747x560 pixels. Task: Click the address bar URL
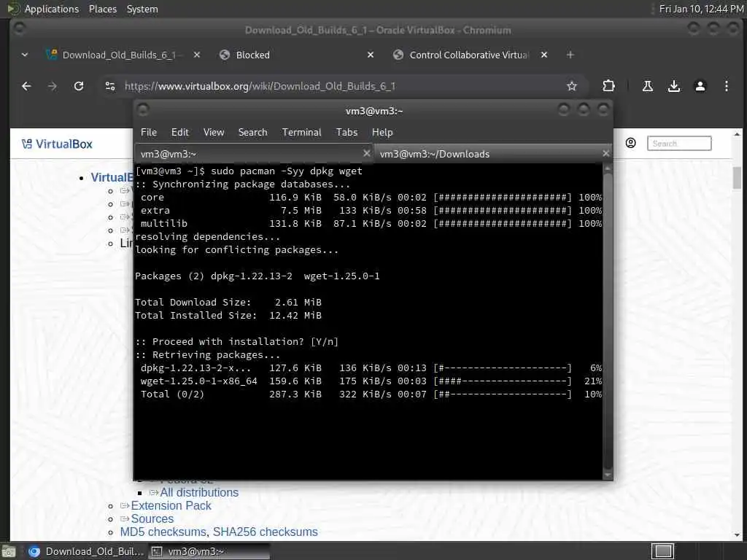click(260, 86)
